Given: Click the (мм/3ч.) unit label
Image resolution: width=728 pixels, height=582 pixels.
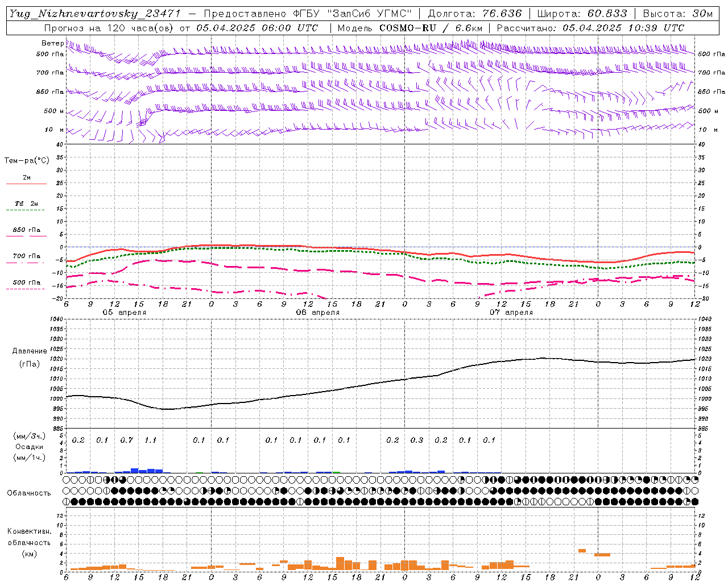Looking at the screenshot, I should click(30, 436).
